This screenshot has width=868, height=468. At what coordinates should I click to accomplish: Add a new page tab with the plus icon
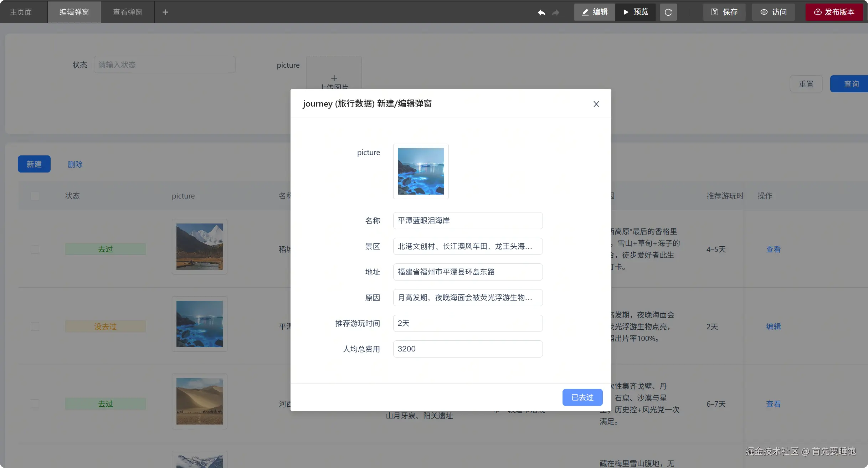[165, 12]
